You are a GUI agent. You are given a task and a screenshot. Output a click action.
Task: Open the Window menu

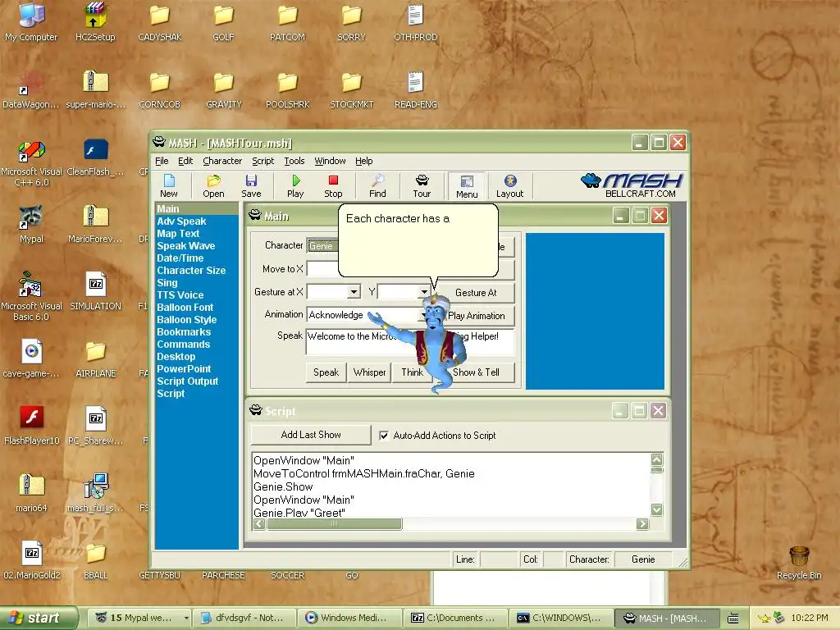[x=330, y=161]
